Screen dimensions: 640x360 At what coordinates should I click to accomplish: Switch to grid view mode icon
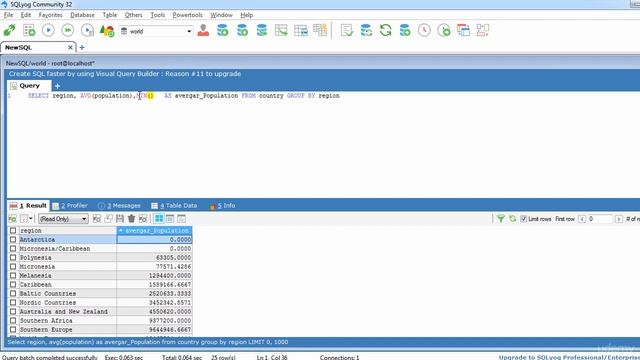point(159,219)
